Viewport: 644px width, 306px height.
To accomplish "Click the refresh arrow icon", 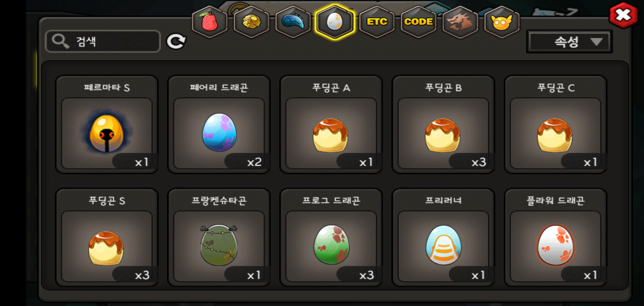I will point(176,42).
